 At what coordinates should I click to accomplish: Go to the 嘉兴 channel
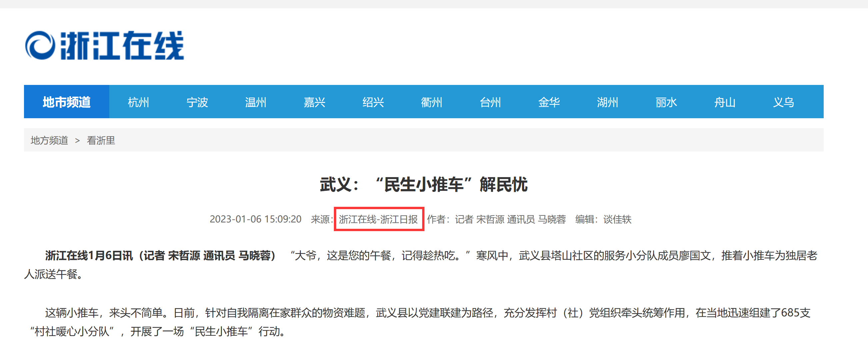point(315,102)
